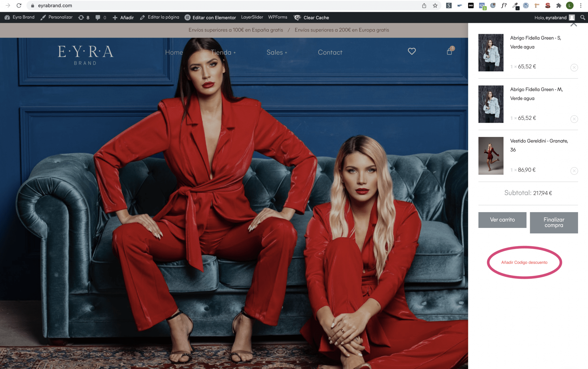The height and width of the screenshot is (369, 588).
Task: Open the black infinity-symbol extension icon
Action: (x=471, y=5)
